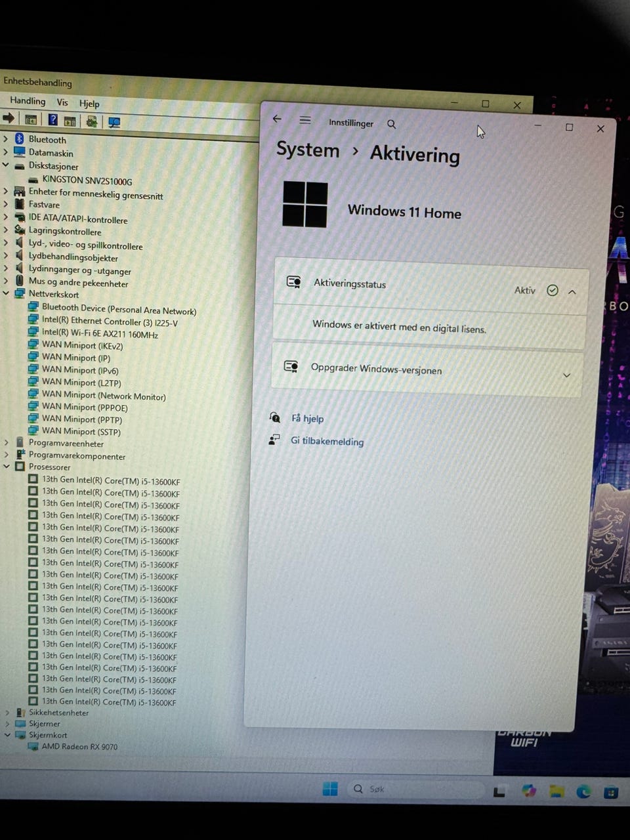Expand Oppgrader Windows-versjonen section
Screen dimensions: 630x840
(x=566, y=375)
